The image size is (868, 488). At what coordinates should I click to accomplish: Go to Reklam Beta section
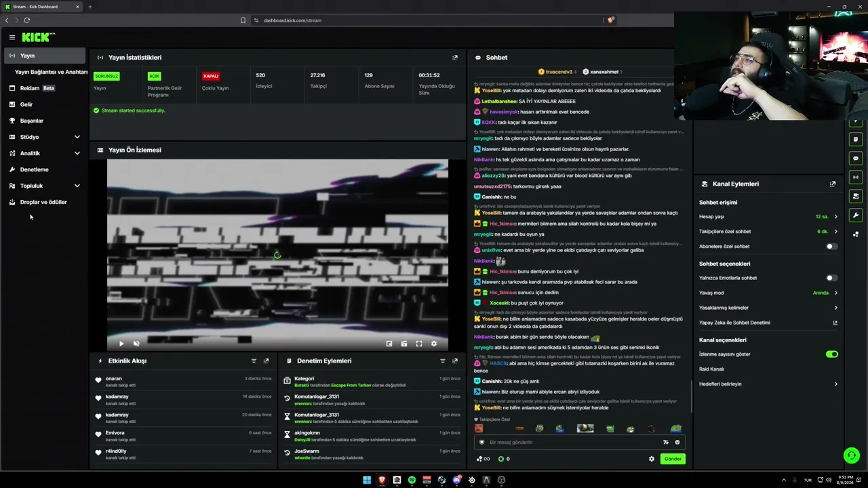coord(45,88)
